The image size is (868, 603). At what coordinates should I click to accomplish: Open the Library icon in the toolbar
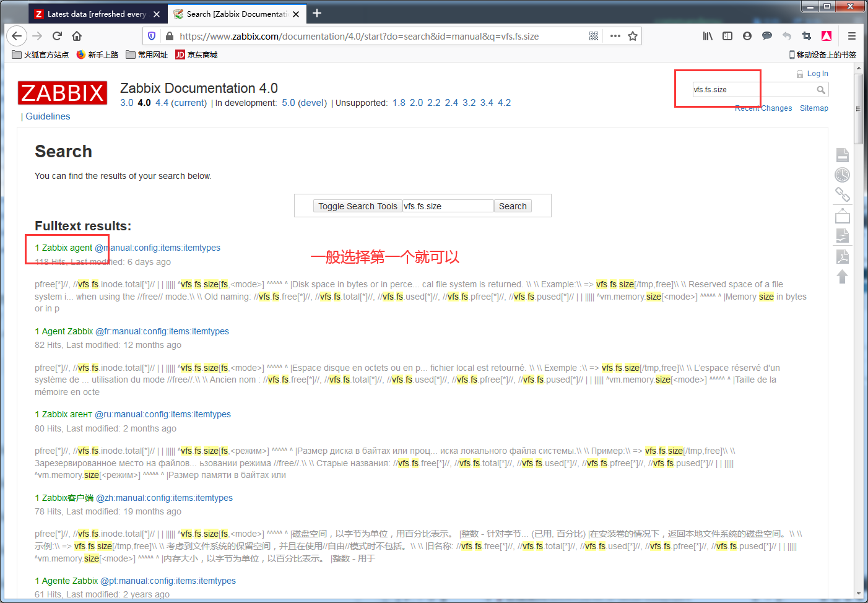click(x=708, y=36)
